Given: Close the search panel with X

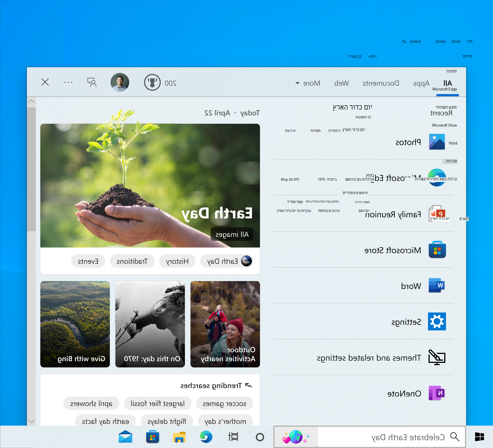Looking at the screenshot, I should click(x=45, y=82).
